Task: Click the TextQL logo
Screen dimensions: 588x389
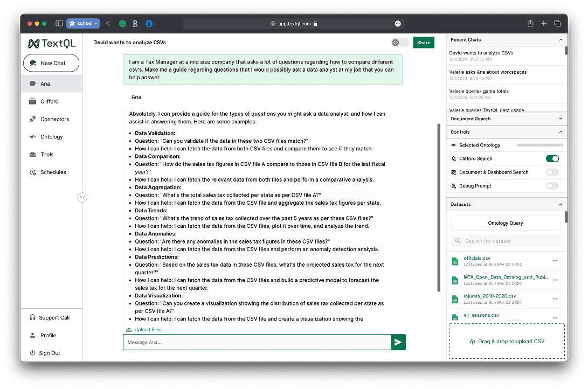Action: [52, 44]
